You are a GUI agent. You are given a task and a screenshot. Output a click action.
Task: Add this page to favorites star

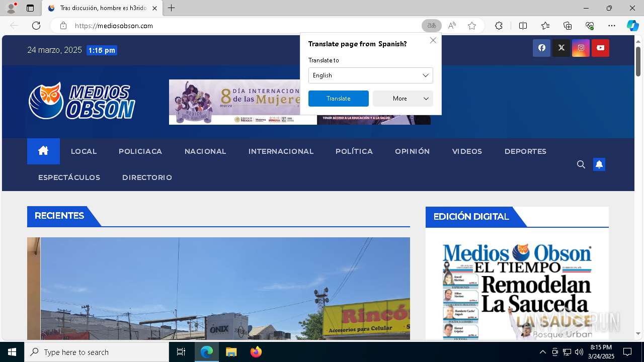pos(472,26)
